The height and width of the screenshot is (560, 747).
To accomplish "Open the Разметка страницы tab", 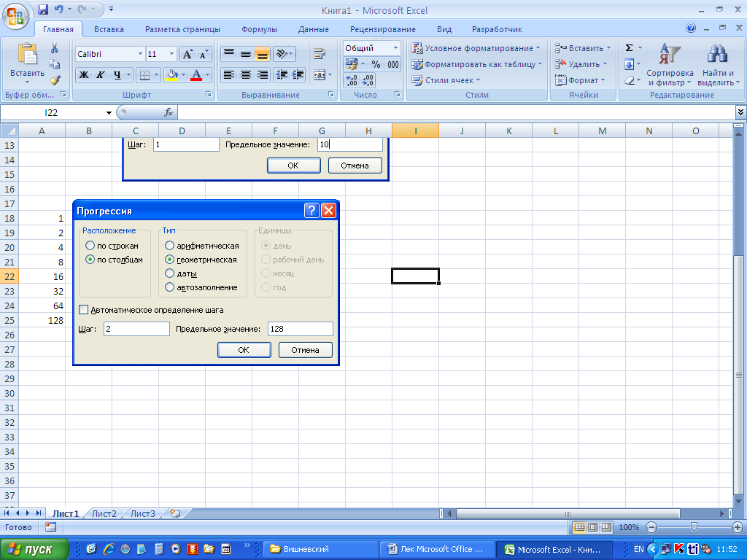I will click(182, 29).
